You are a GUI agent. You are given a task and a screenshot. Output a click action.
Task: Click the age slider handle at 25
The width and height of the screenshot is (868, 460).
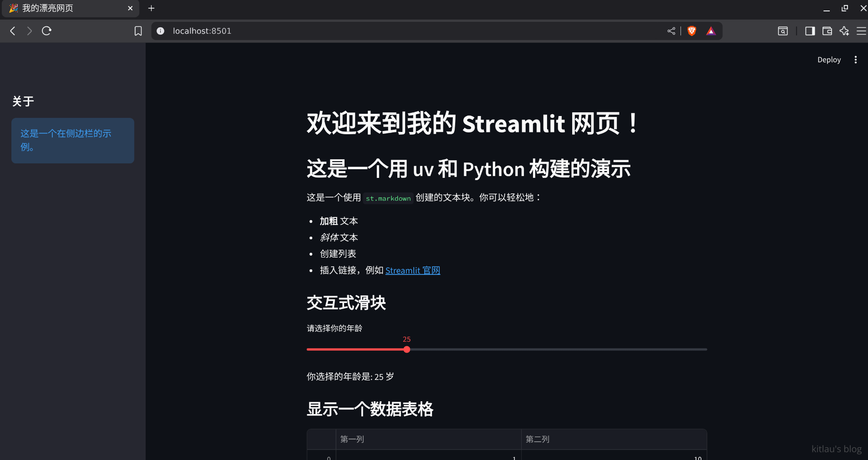pyautogui.click(x=406, y=349)
